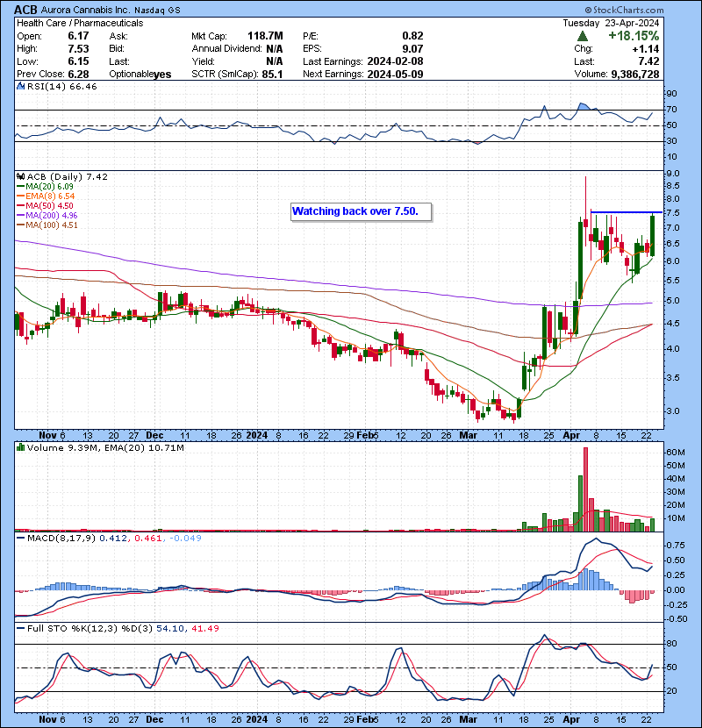This screenshot has width=702, height=728.
Task: Click the Low 6.15 value
Action: pyautogui.click(x=78, y=61)
